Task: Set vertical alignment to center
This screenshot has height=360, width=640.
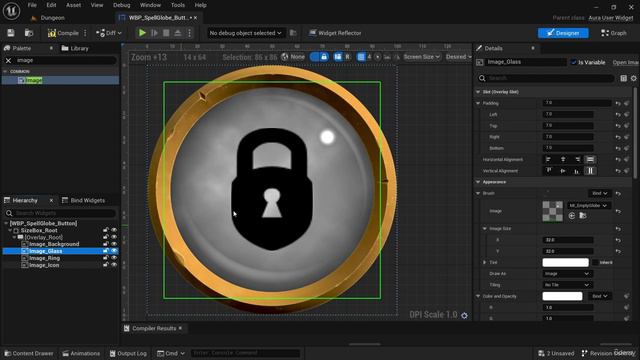Action: click(563, 171)
